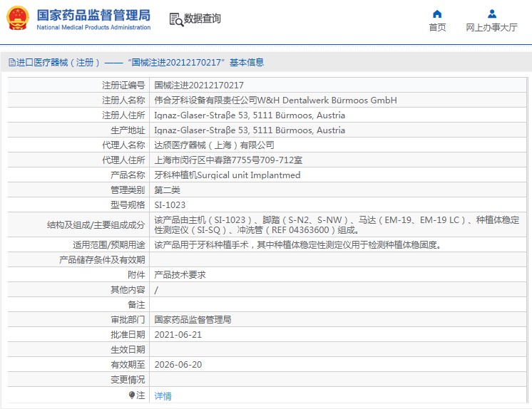Click the expiry date 2026-06-20 value
Image resolution: width=532 pixels, height=409 pixels.
178,364
